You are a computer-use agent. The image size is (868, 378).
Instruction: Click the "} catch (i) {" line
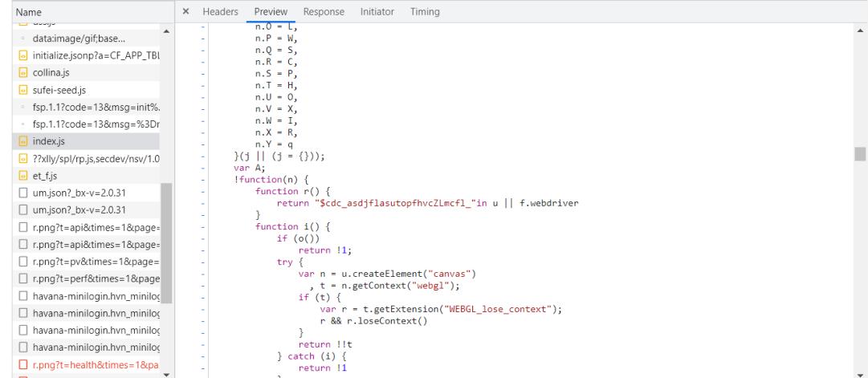[312, 356]
